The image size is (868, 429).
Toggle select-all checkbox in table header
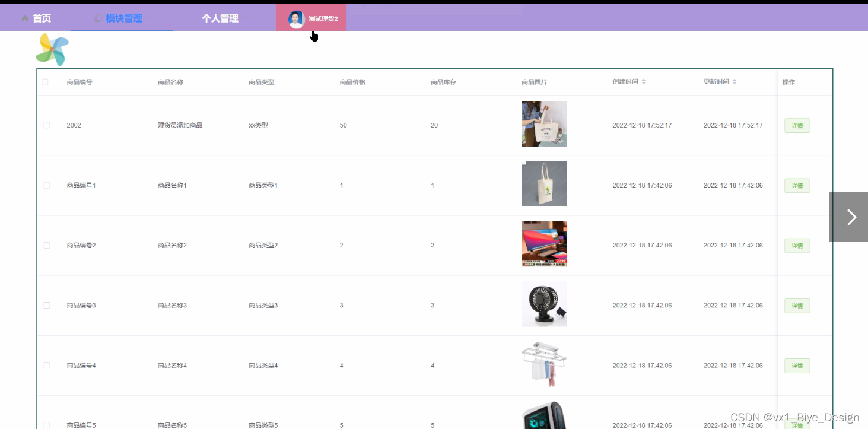coord(45,82)
